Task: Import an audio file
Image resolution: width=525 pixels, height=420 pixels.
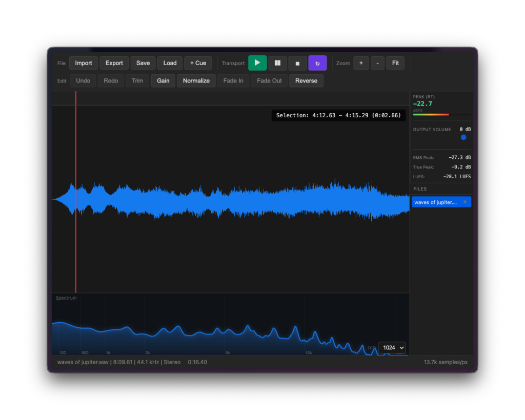Action: (83, 62)
